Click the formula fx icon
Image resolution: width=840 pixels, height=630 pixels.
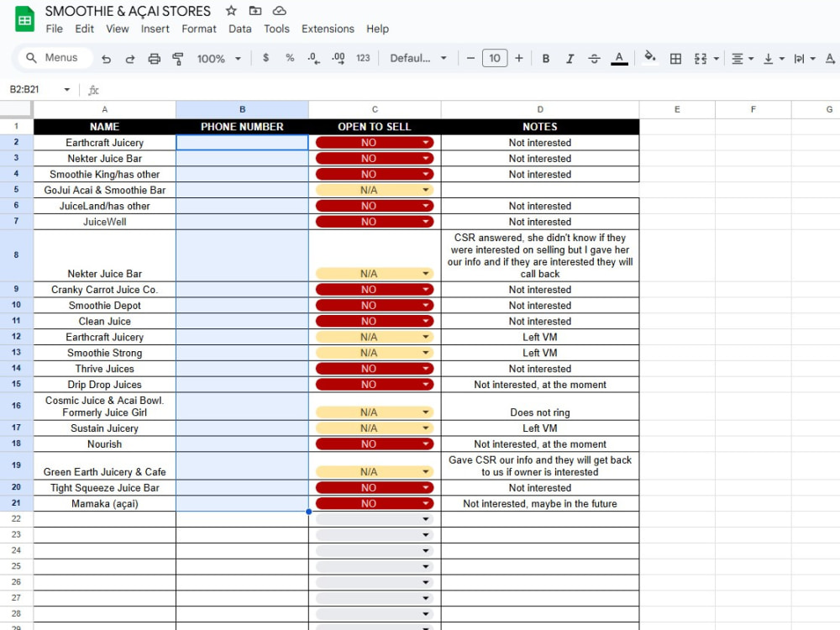[x=94, y=90]
